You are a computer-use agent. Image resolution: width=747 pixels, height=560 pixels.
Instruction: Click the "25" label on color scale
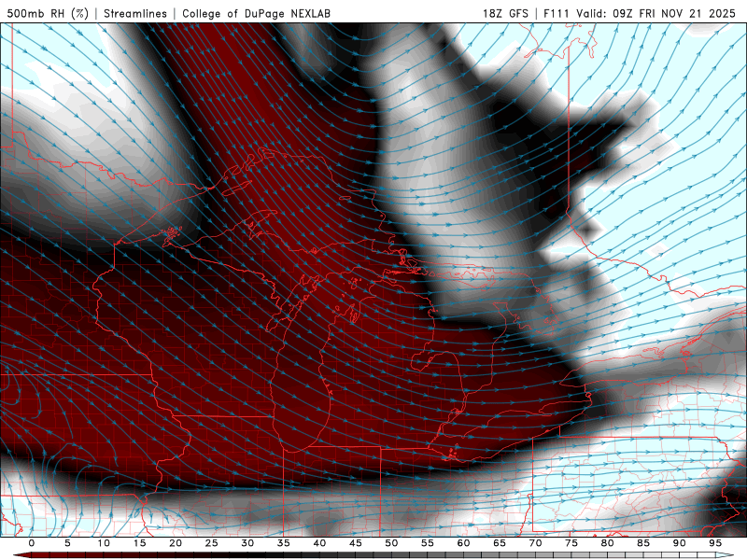coord(212,543)
